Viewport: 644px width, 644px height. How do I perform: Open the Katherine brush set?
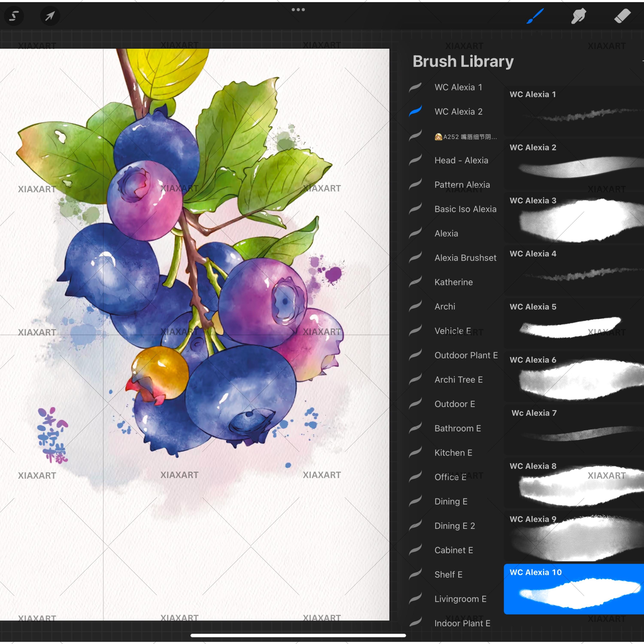pos(454,282)
